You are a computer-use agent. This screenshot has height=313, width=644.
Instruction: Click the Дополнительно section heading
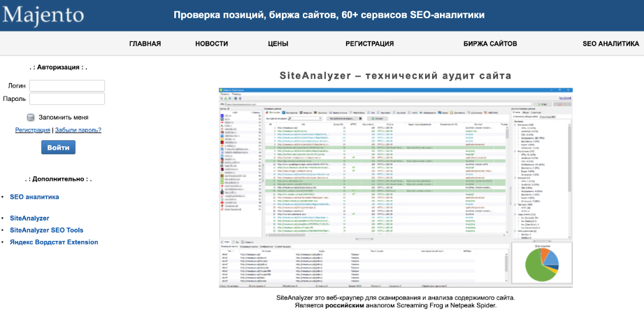tap(58, 179)
